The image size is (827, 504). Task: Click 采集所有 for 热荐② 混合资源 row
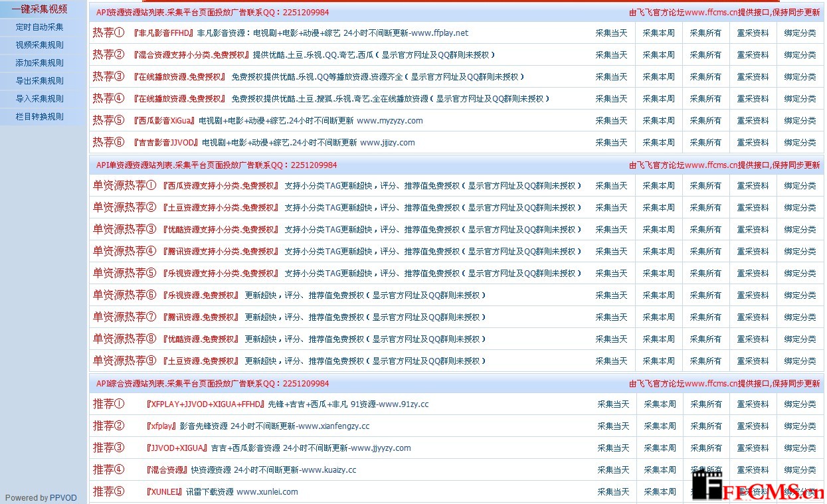pos(705,55)
